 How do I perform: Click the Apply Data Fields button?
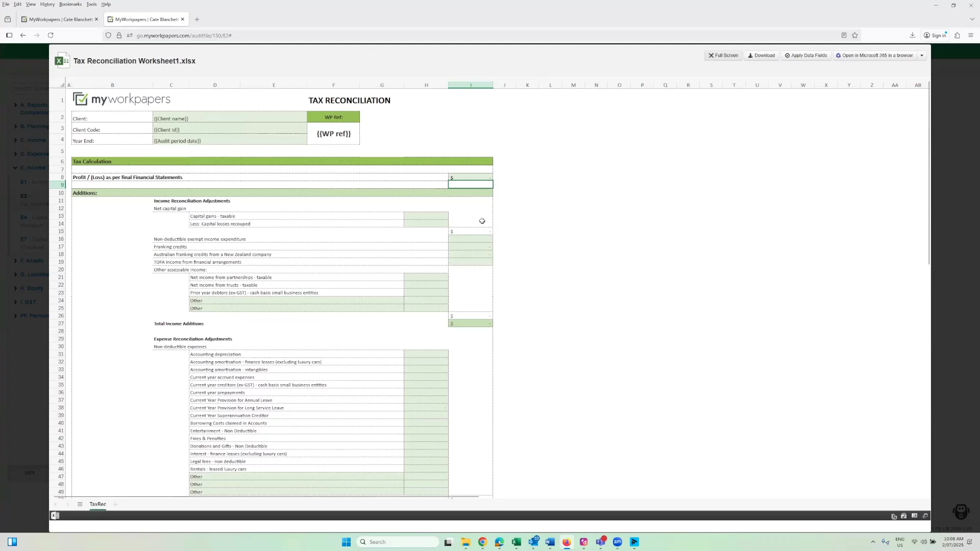[x=806, y=56]
